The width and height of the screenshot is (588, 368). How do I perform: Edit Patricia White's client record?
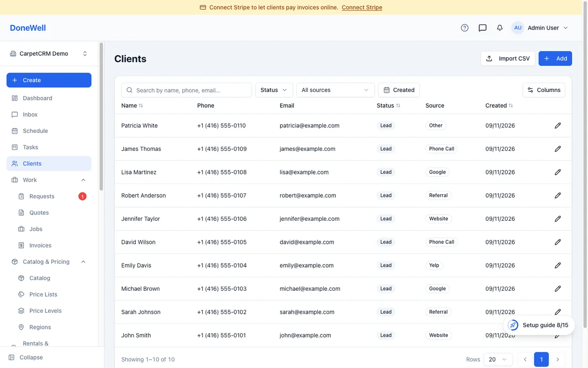[x=558, y=126]
